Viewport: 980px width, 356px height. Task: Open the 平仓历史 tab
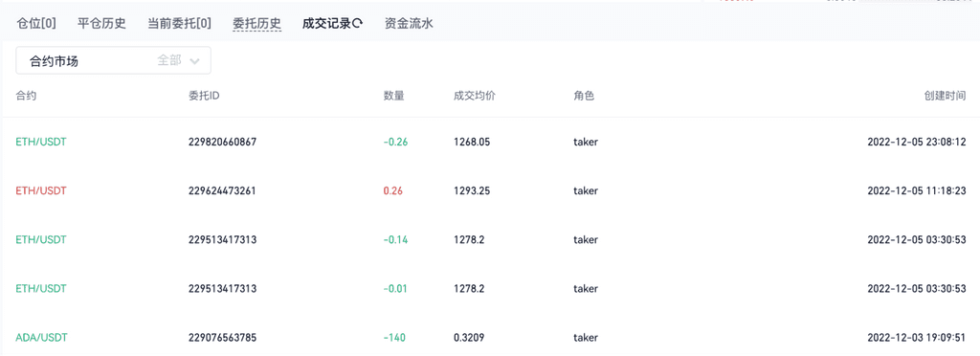[101, 24]
